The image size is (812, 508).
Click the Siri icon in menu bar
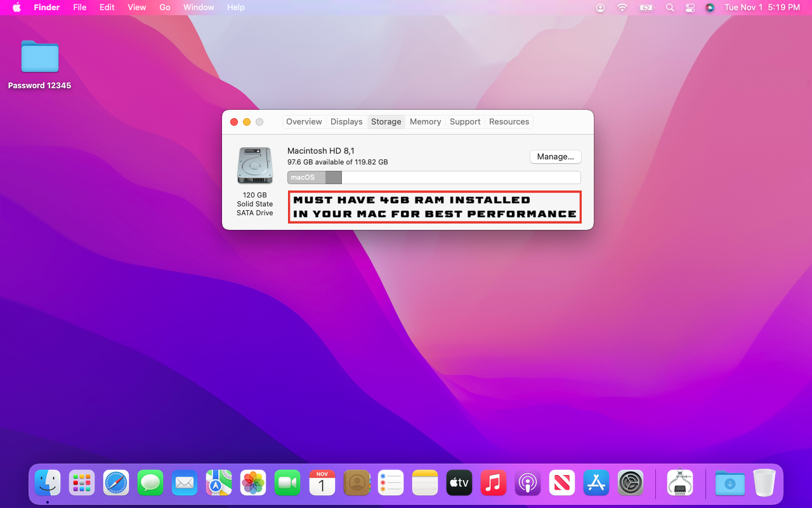(710, 8)
